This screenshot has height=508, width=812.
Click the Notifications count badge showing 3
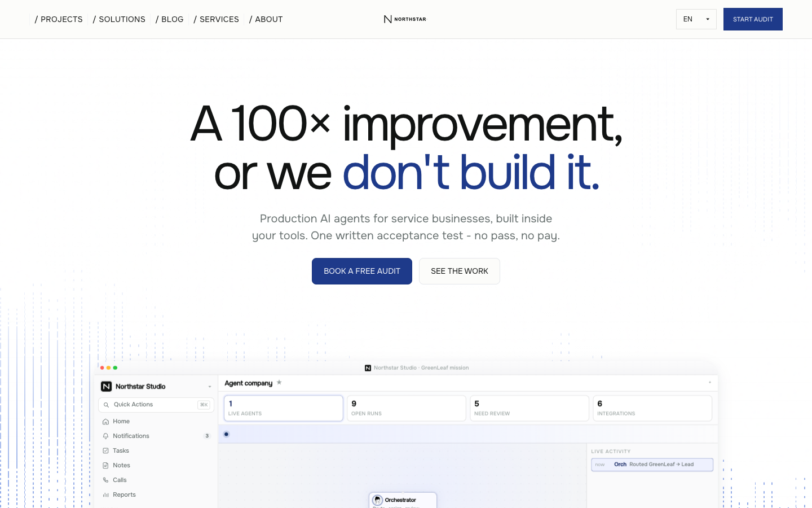(207, 436)
